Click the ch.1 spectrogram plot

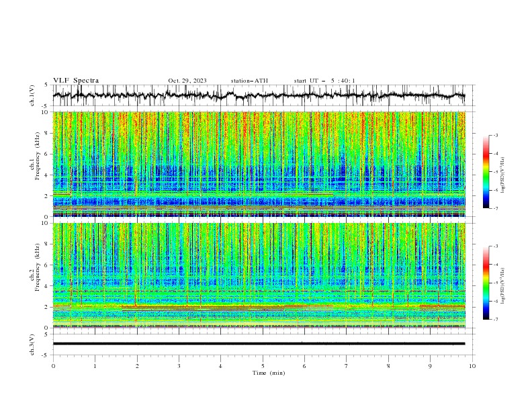point(259,164)
